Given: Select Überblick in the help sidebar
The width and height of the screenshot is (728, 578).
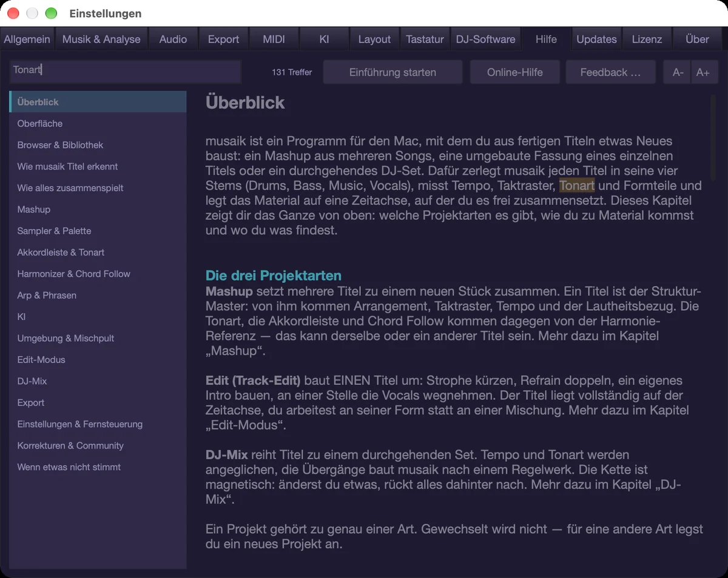Looking at the screenshot, I should [x=98, y=102].
